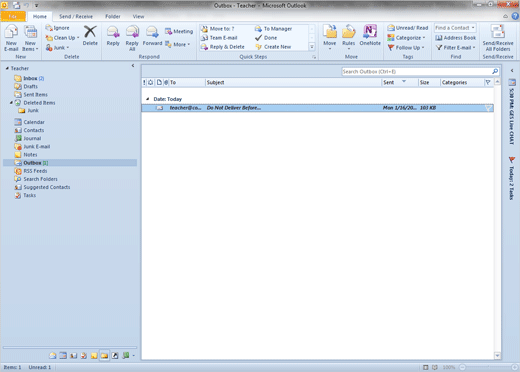Screen dimensions: 520x372
Task: Open the Journal folder
Action: (x=28, y=138)
